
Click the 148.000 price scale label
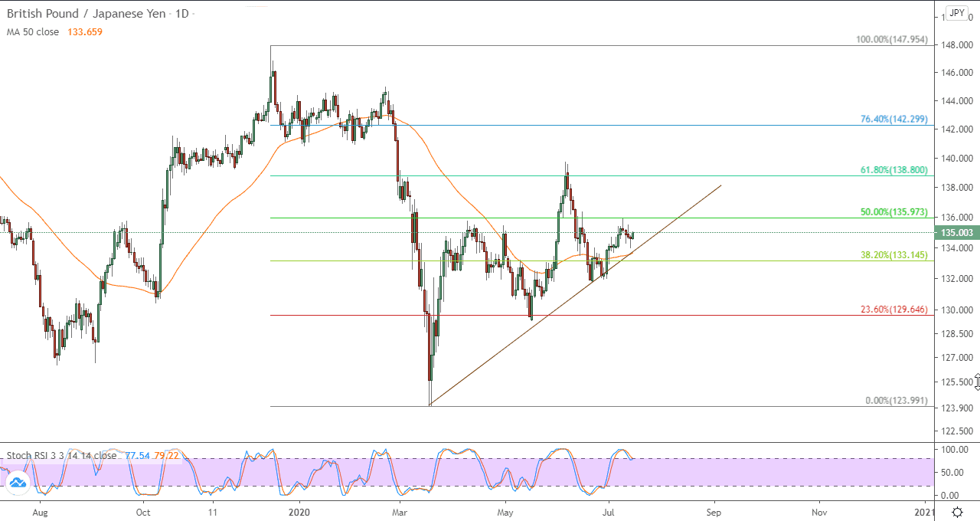958,45
